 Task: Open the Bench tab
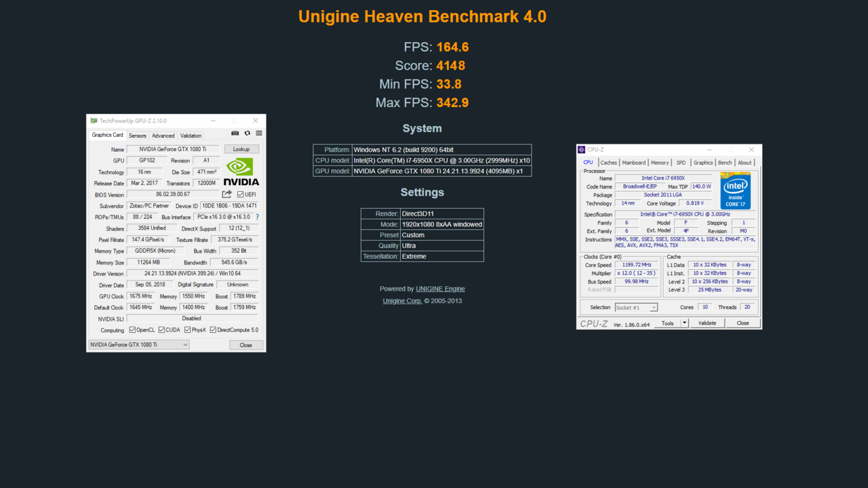pyautogui.click(x=725, y=163)
